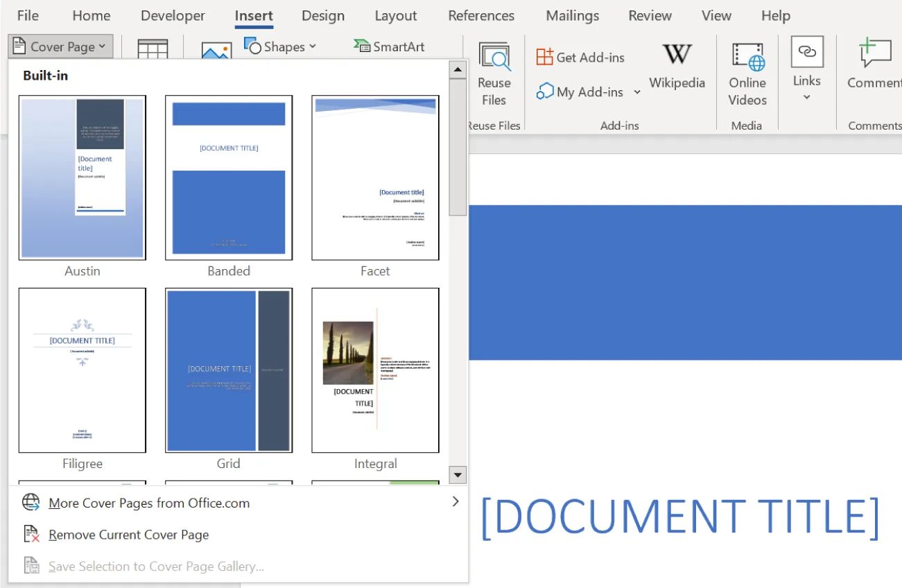Viewport: 902px width, 588px height.
Task: Click More Cover Pages from Office.com
Action: 149,503
